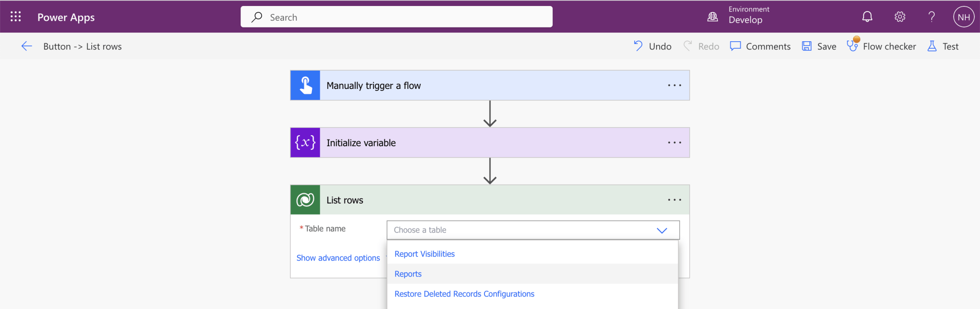The width and height of the screenshot is (980, 309).
Task: Open Initialize variable ellipsis menu
Action: pos(674,143)
